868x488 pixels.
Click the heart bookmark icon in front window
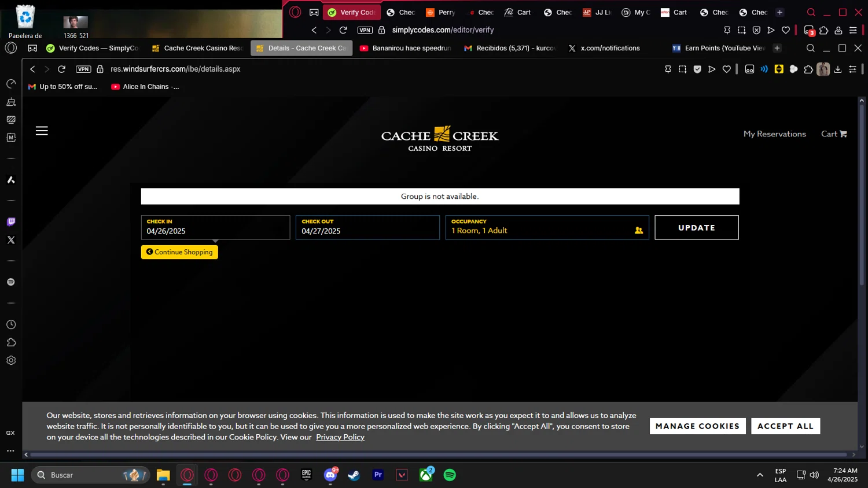tap(727, 69)
